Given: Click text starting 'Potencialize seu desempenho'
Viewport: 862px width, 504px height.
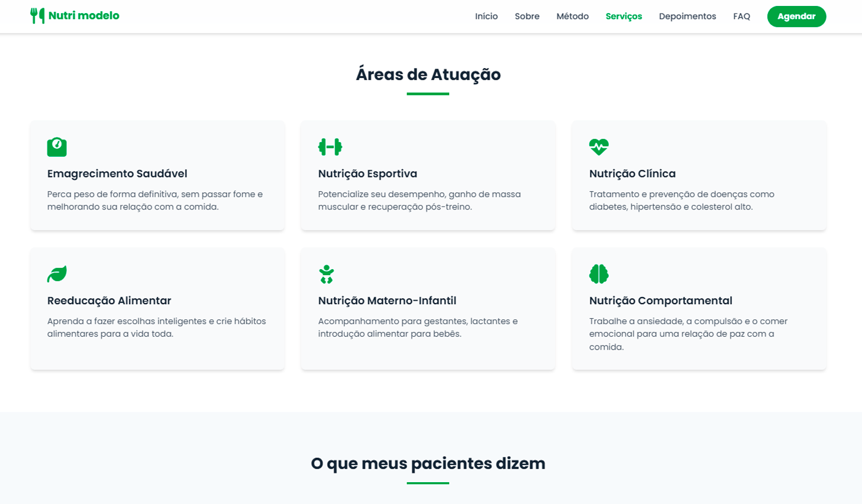Looking at the screenshot, I should point(419,201).
